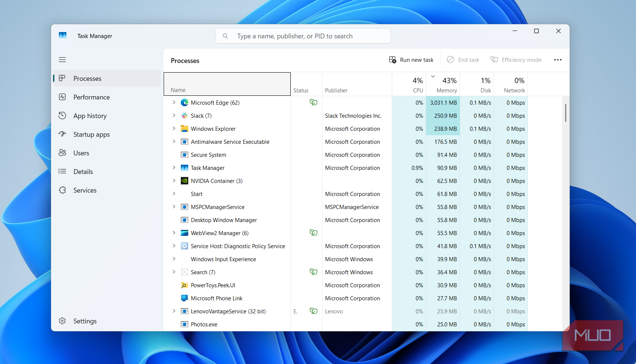Open the three-dot more options menu
Screen dimensions: 636x364
point(557,60)
